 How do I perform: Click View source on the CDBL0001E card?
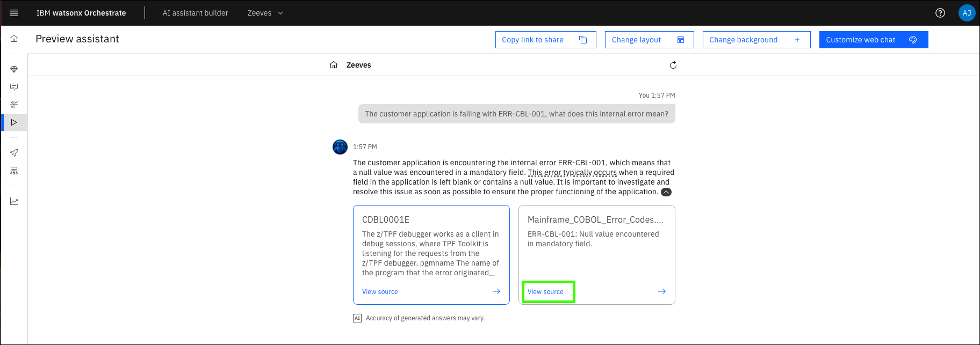point(380,292)
